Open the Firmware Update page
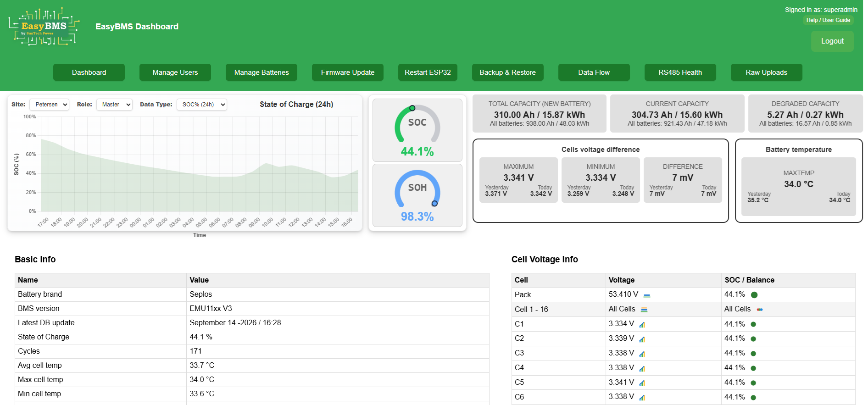 (348, 72)
